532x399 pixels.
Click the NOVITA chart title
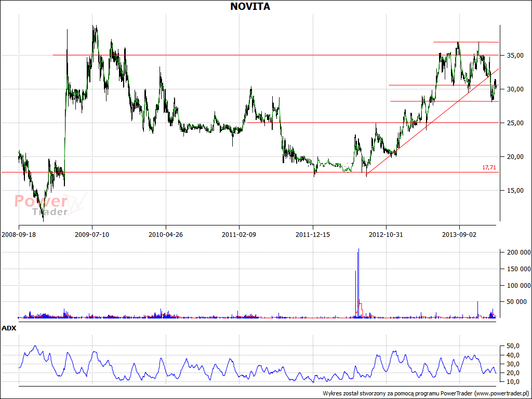(x=250, y=6)
